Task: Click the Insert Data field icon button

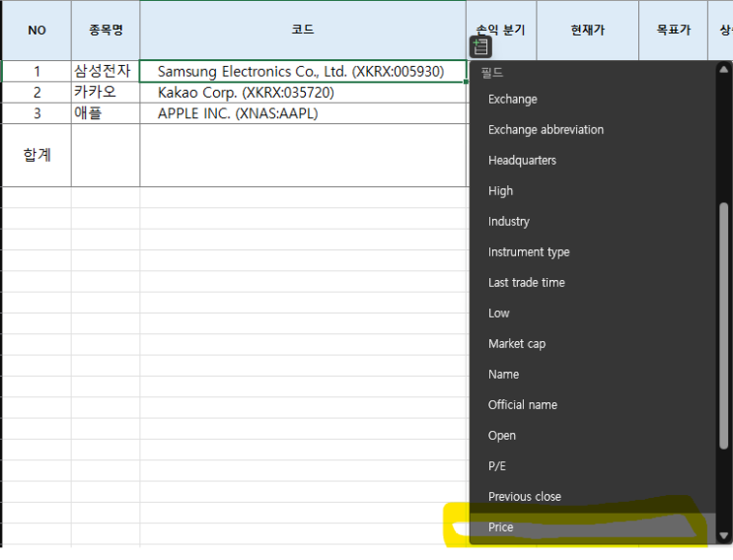Action: [480, 46]
